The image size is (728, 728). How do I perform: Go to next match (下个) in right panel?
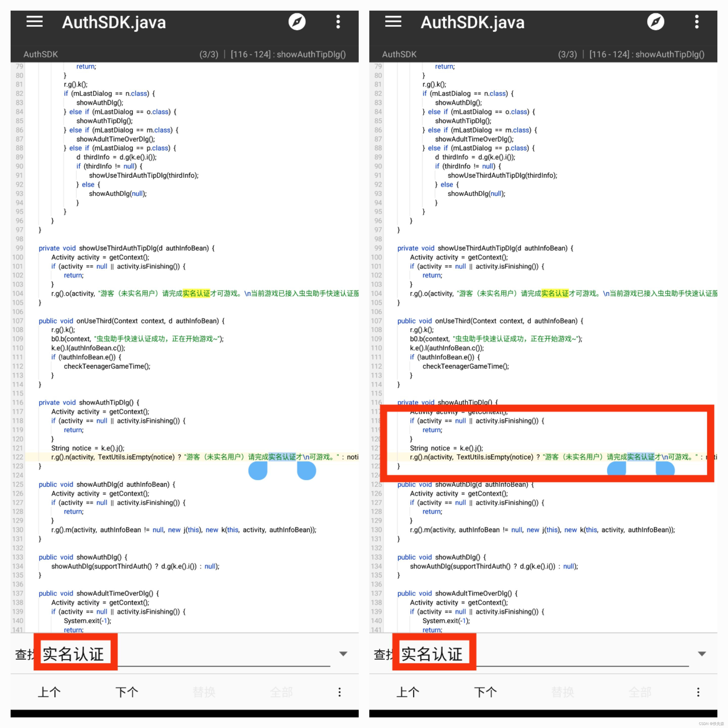click(x=485, y=692)
